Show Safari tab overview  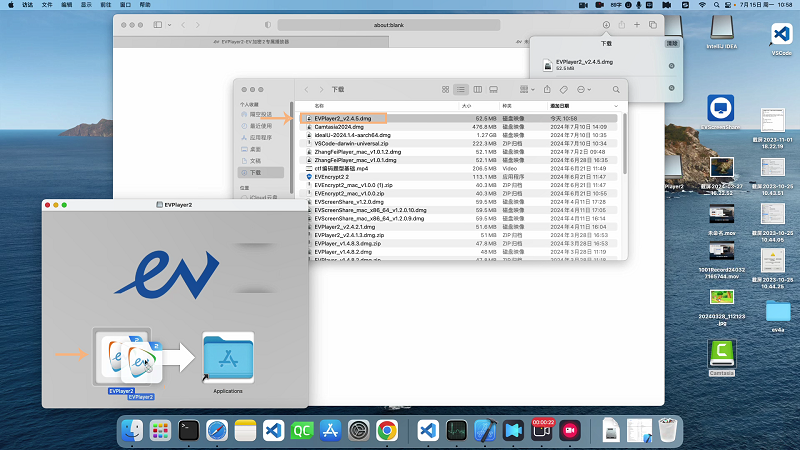click(x=653, y=24)
